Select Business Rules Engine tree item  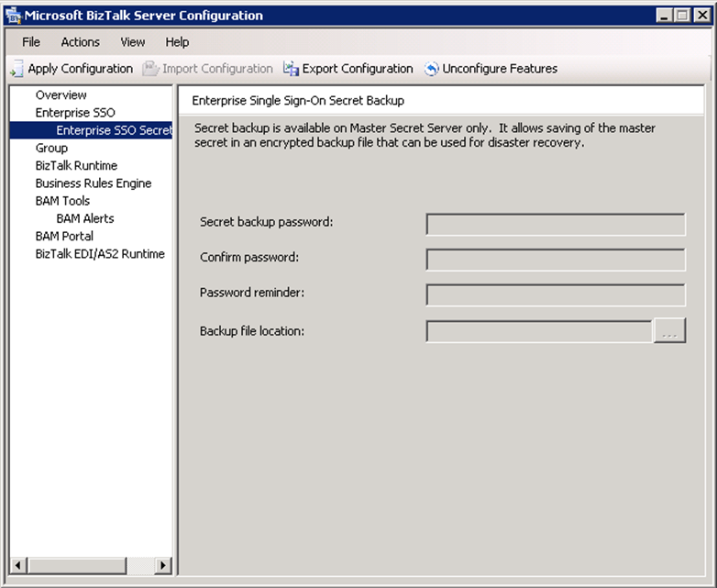coord(94,183)
